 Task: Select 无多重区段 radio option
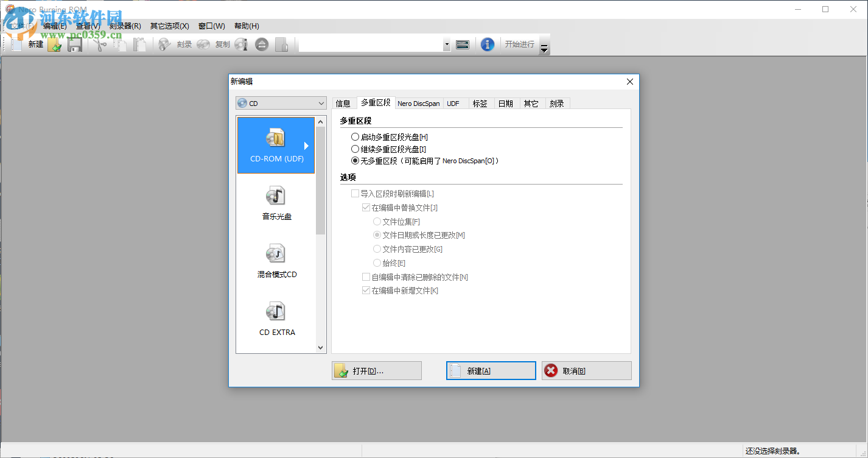[425, 161]
